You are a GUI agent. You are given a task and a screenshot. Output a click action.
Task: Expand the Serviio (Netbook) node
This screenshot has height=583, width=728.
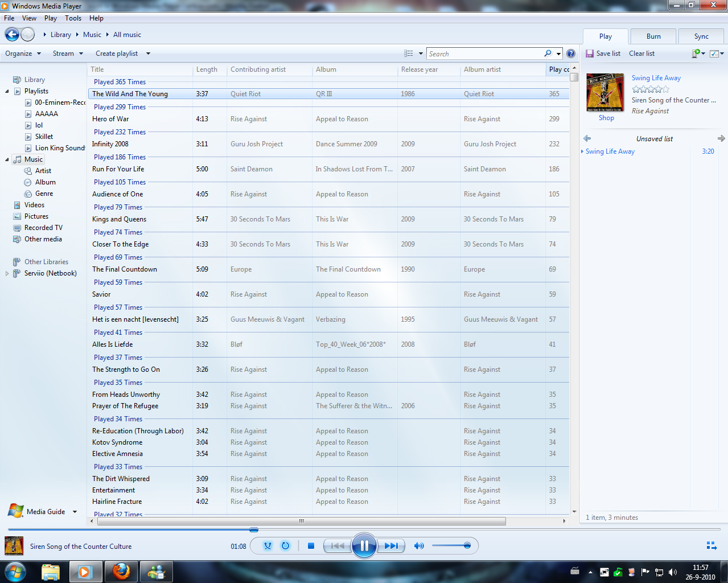pyautogui.click(x=7, y=273)
